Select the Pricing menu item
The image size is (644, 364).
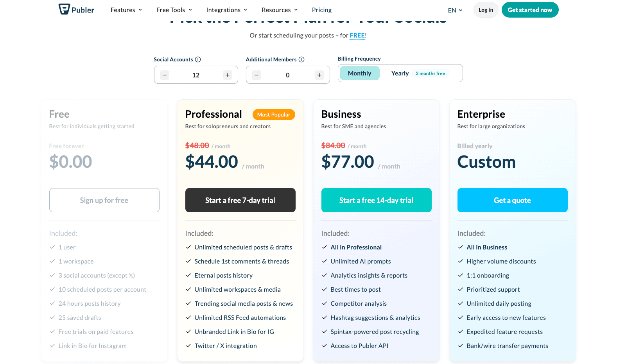(321, 10)
